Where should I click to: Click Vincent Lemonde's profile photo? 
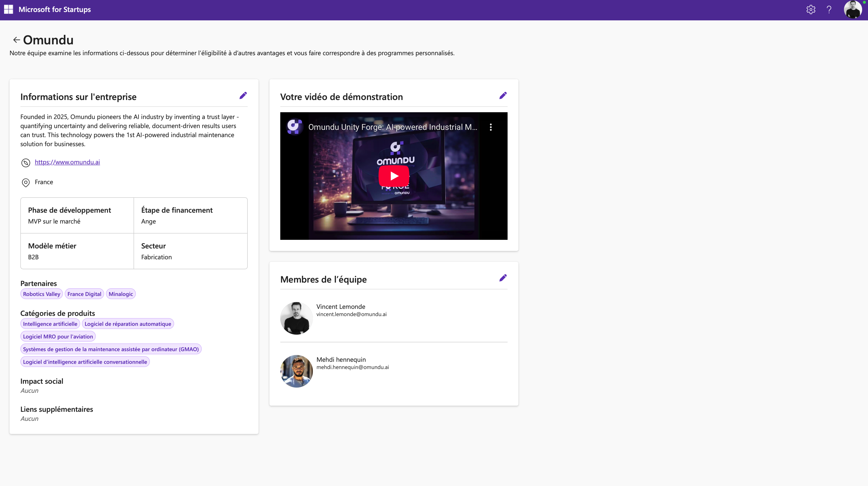297,318
